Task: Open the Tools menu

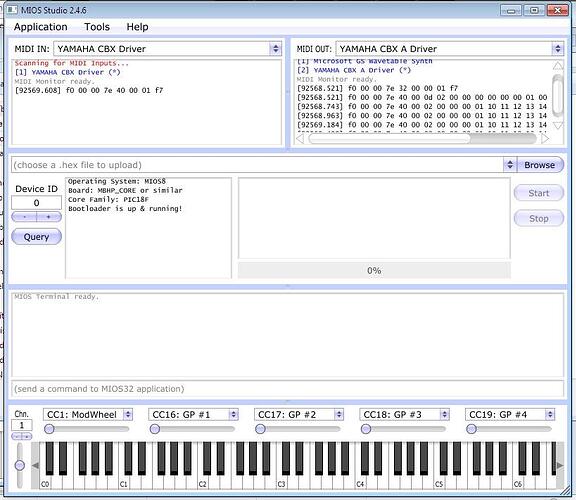Action: pyautogui.click(x=97, y=27)
